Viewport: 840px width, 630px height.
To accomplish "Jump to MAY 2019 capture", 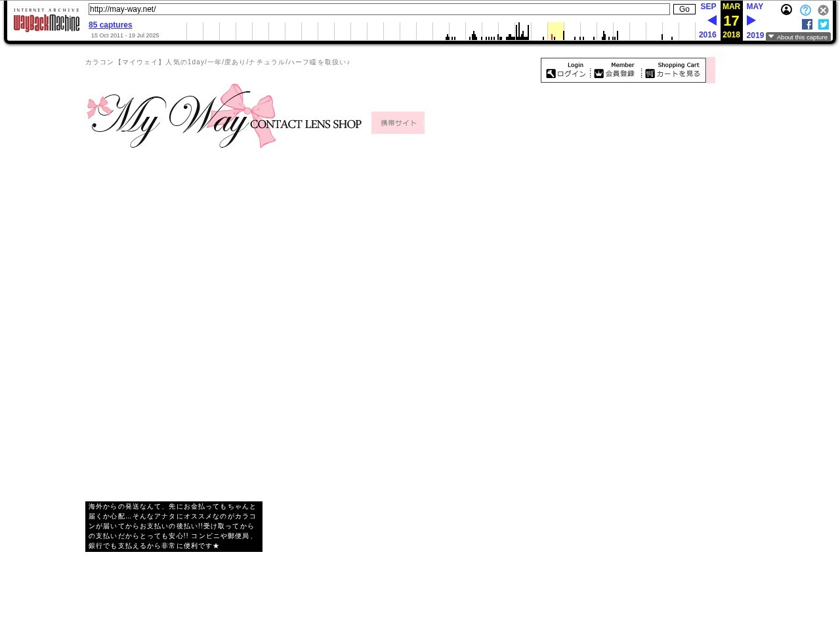I will point(755,7).
